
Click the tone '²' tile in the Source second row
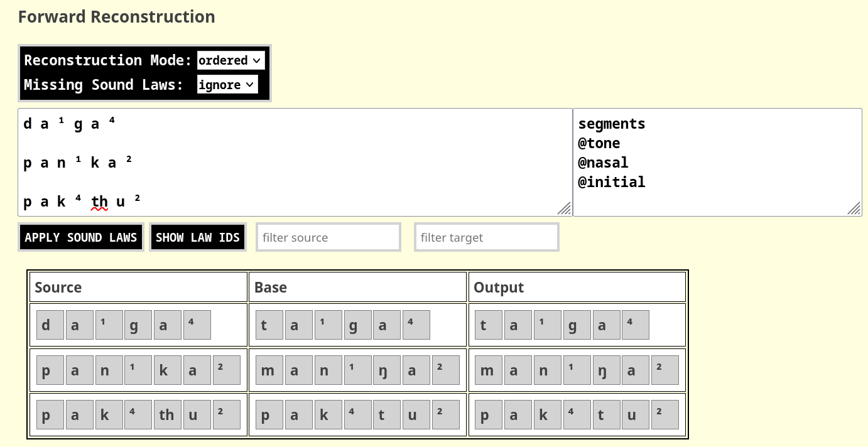pos(226,370)
